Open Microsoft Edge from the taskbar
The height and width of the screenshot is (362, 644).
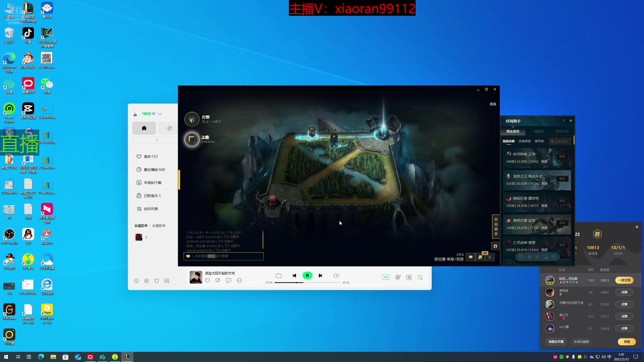coord(41,357)
